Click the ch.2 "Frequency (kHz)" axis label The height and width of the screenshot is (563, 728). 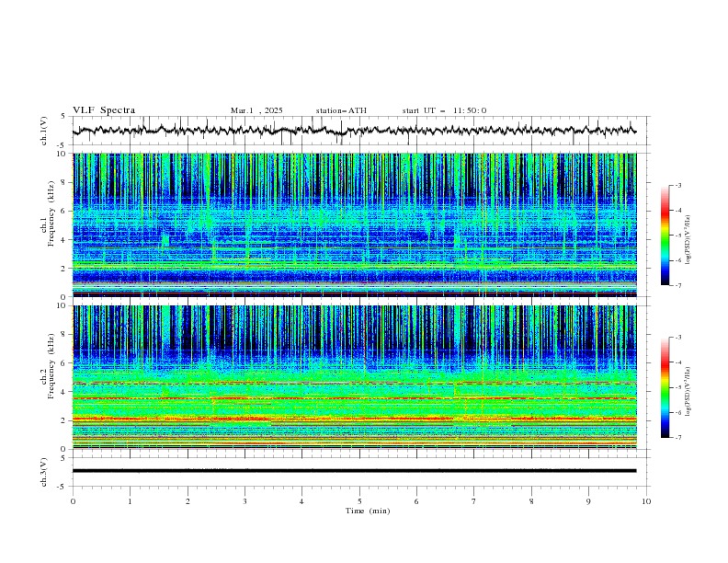point(51,366)
